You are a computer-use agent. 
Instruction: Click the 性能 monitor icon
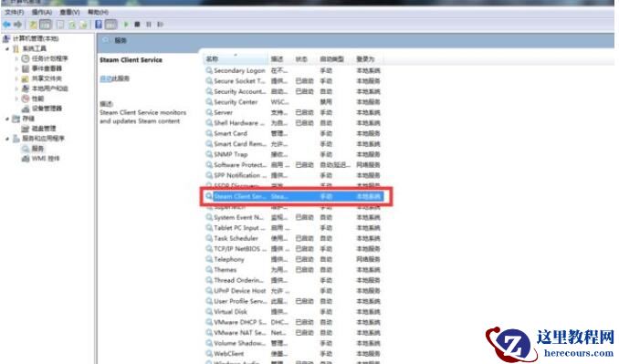26,99
